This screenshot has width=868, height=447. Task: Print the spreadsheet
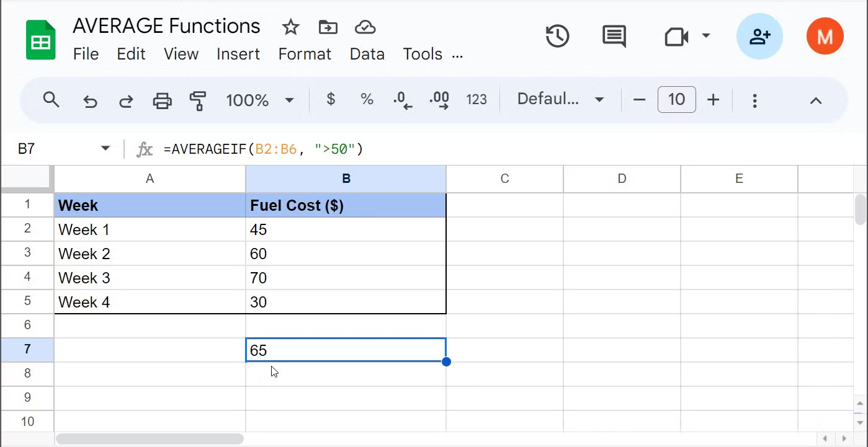162,100
